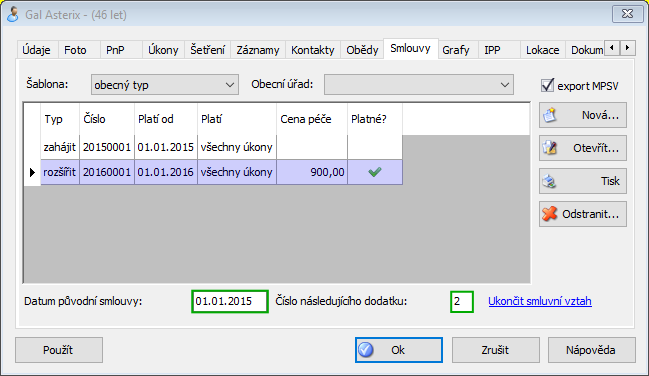Open help via Nápověda button
The image size is (649, 376).
(x=591, y=350)
